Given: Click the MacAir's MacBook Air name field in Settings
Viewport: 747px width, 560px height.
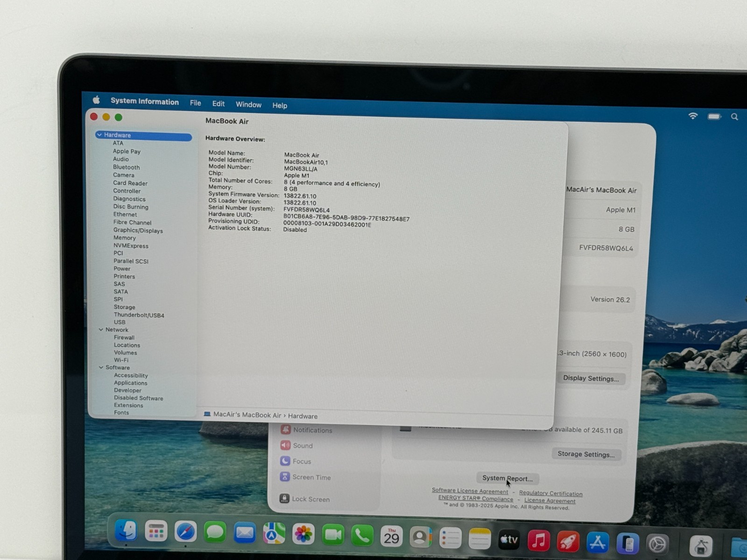Looking at the screenshot, I should click(x=601, y=190).
